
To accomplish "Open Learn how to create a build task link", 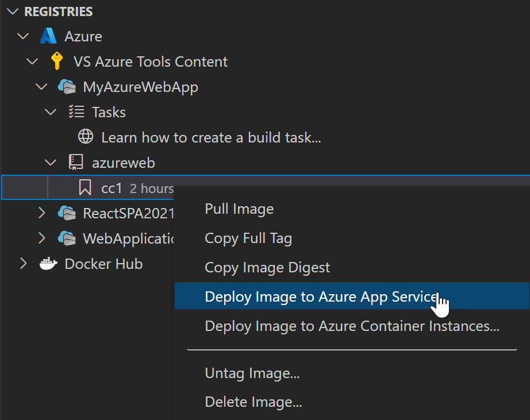I will point(211,137).
